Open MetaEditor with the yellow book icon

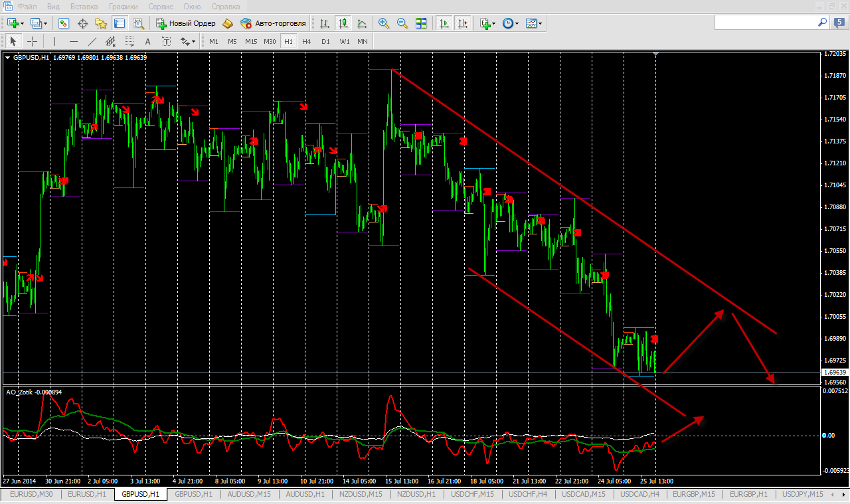pyautogui.click(x=228, y=23)
